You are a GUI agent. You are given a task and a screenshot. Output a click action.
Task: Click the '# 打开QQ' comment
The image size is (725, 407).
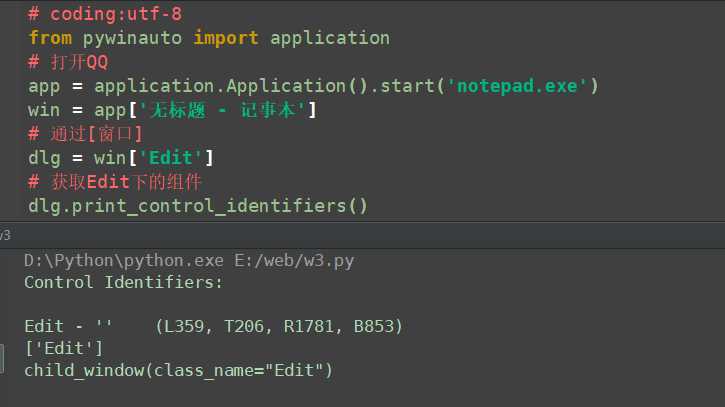pos(68,62)
